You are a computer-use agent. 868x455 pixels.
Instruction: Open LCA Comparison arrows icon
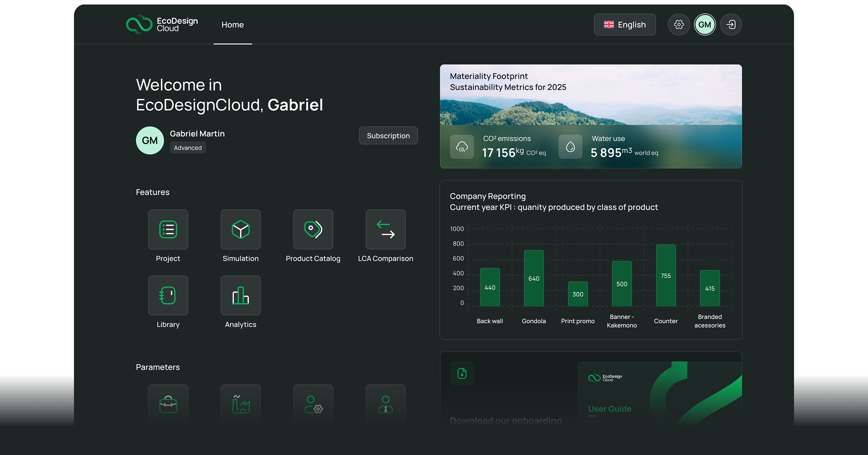click(x=385, y=229)
